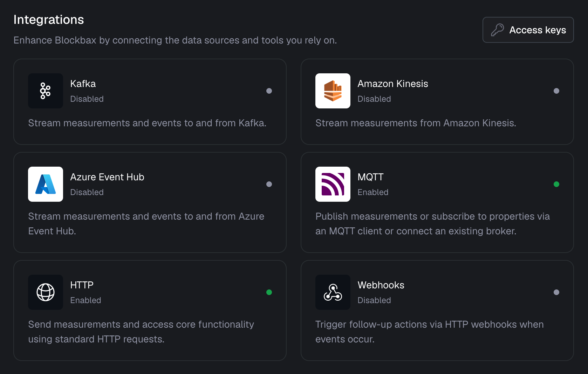The height and width of the screenshot is (374, 588).
Task: Open the Kafka integration card
Action: [150, 102]
